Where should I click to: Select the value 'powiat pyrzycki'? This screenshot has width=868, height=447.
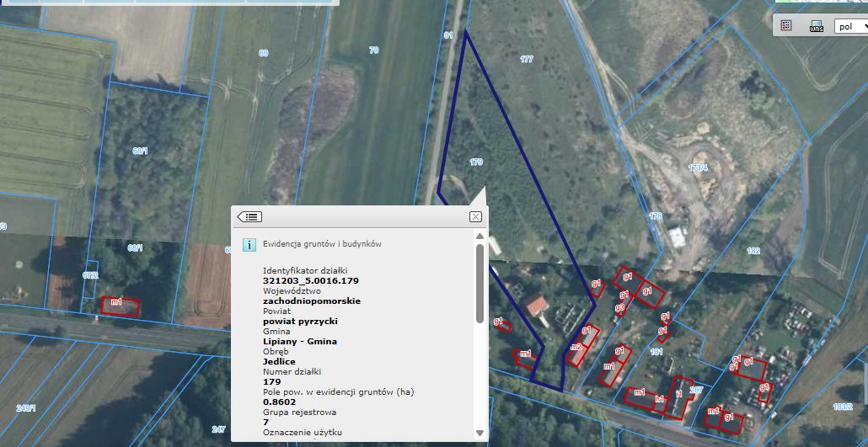(x=300, y=322)
